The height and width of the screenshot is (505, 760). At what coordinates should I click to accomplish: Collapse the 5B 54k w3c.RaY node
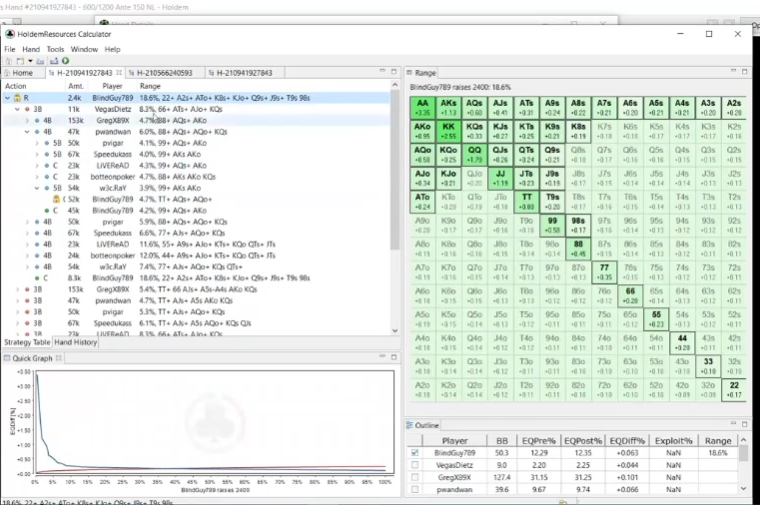pyautogui.click(x=37, y=188)
